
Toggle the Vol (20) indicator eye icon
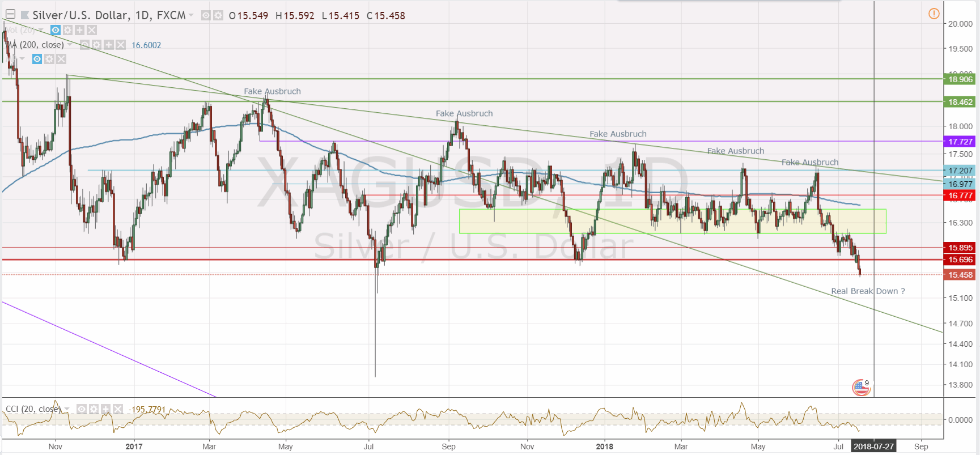[56, 30]
